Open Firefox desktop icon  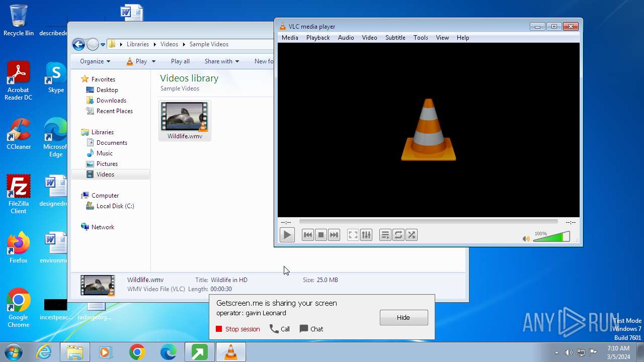click(19, 248)
